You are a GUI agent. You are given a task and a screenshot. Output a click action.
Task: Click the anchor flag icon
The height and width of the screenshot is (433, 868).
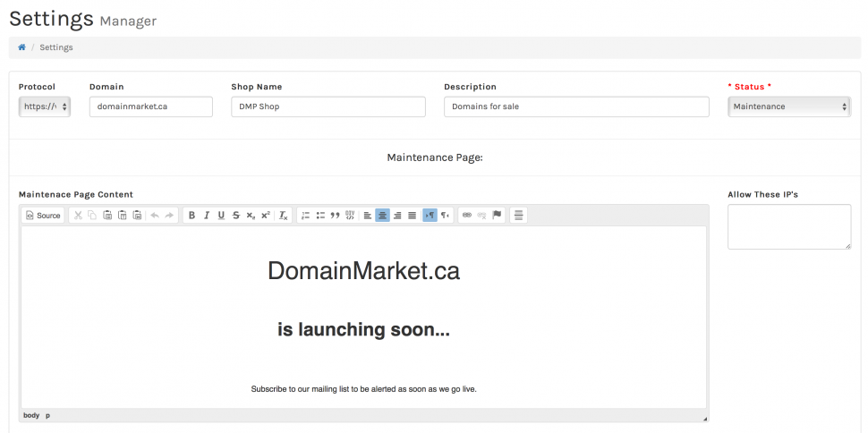click(497, 216)
